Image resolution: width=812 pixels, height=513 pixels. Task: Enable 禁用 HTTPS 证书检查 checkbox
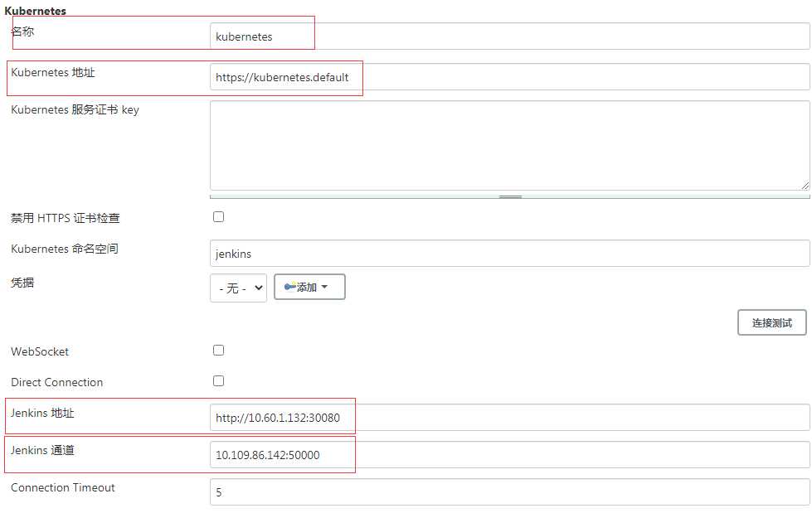coord(218,217)
